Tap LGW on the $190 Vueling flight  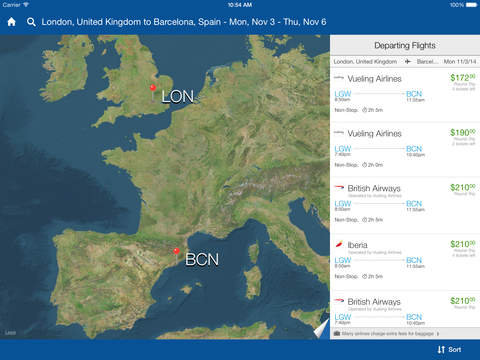(343, 149)
